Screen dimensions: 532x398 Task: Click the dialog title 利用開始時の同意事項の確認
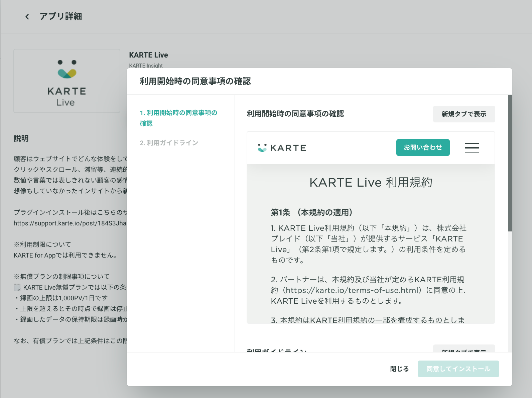195,81
